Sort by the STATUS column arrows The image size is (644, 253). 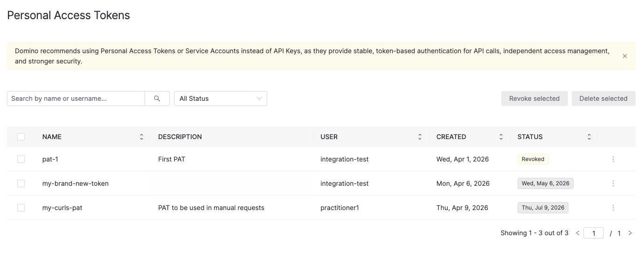(589, 137)
